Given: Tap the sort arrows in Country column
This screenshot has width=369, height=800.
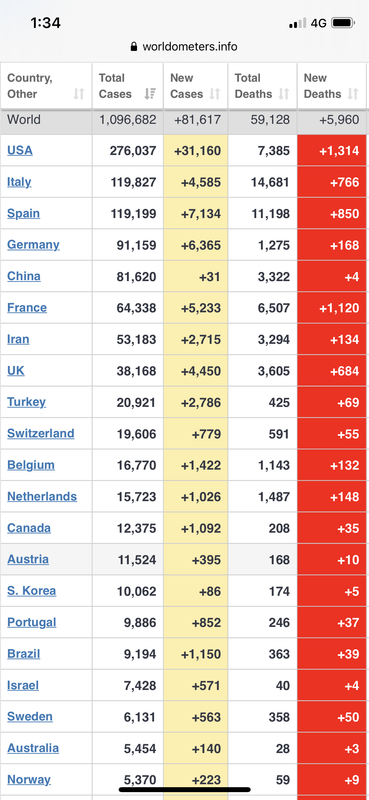Looking at the screenshot, I should [x=79, y=94].
